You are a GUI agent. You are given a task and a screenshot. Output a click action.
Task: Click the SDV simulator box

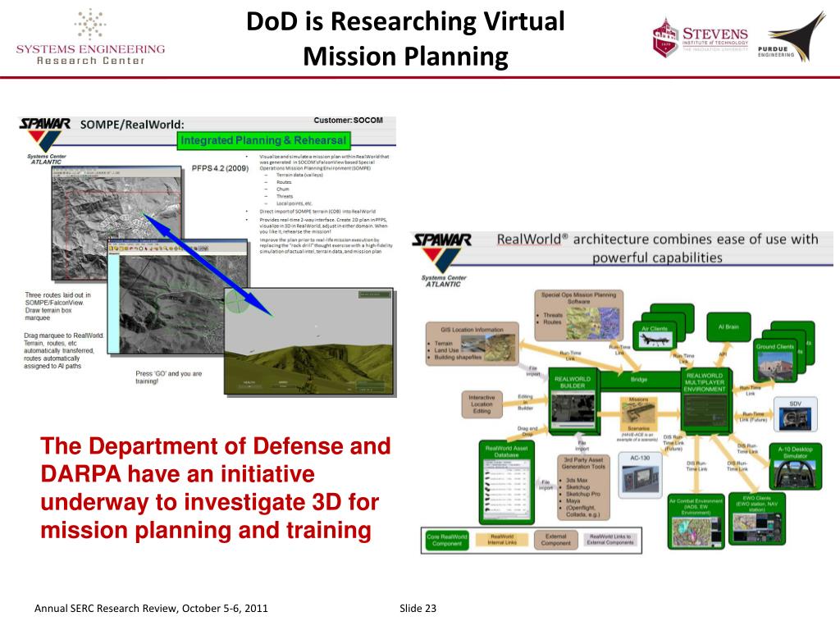click(795, 414)
